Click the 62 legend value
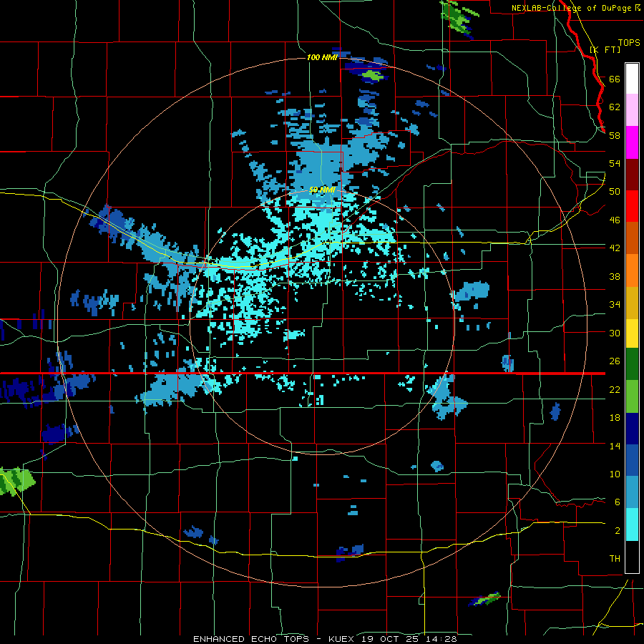The width and height of the screenshot is (644, 644). pos(615,107)
